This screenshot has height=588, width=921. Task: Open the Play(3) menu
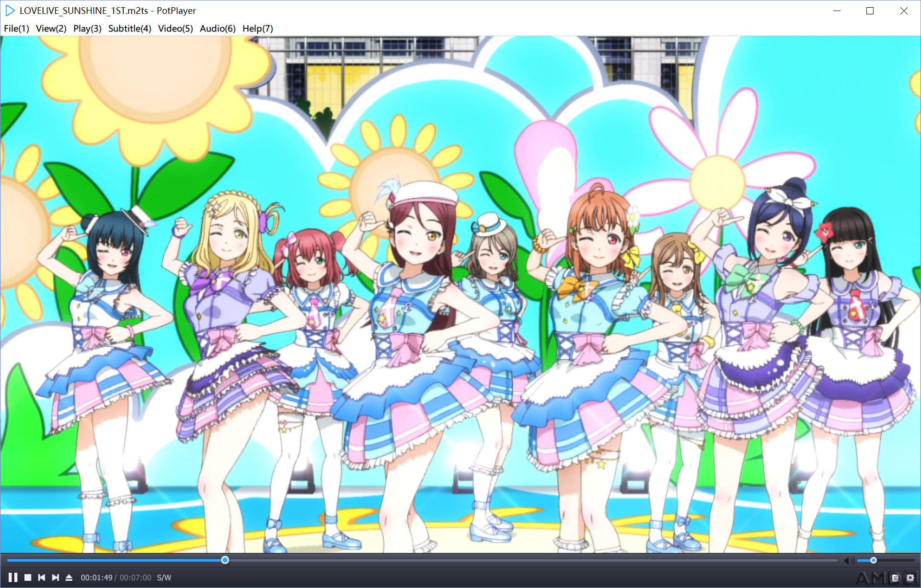pyautogui.click(x=87, y=28)
